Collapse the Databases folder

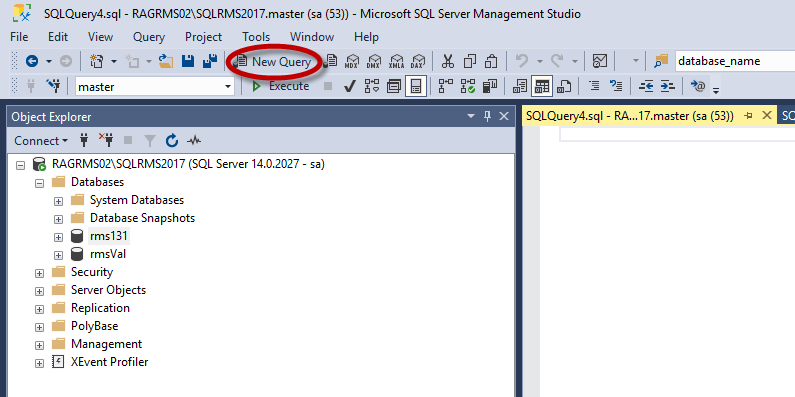pyautogui.click(x=40, y=183)
